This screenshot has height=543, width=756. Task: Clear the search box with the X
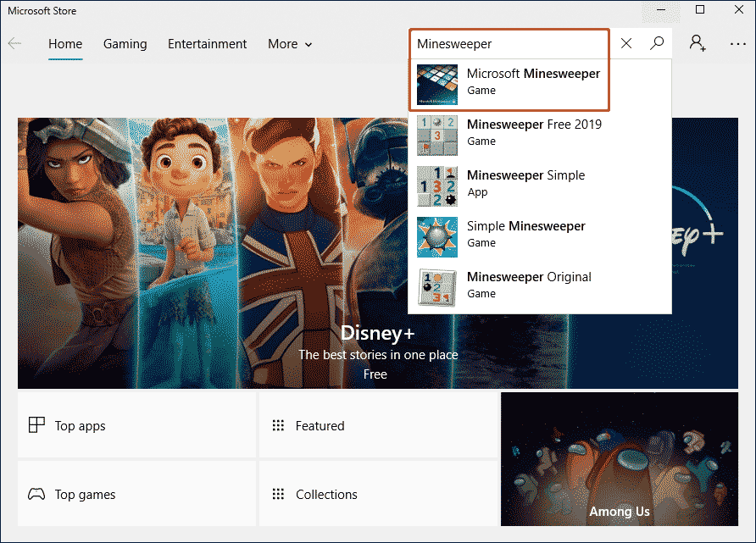click(x=625, y=43)
